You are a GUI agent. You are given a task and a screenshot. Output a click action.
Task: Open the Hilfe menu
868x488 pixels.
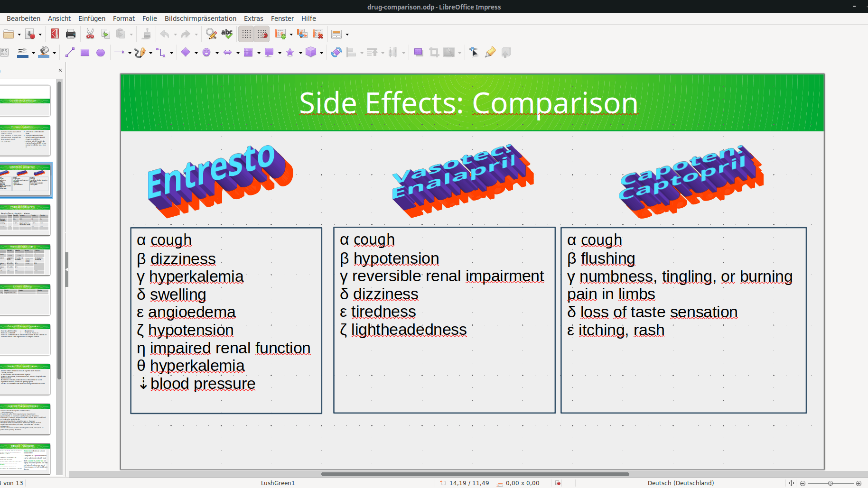tap(308, 18)
